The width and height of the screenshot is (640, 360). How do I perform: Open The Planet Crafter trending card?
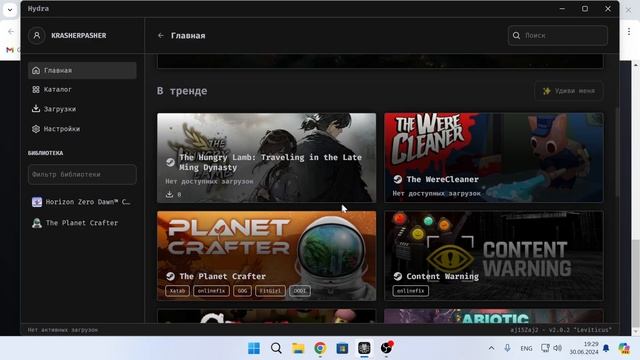(267, 256)
